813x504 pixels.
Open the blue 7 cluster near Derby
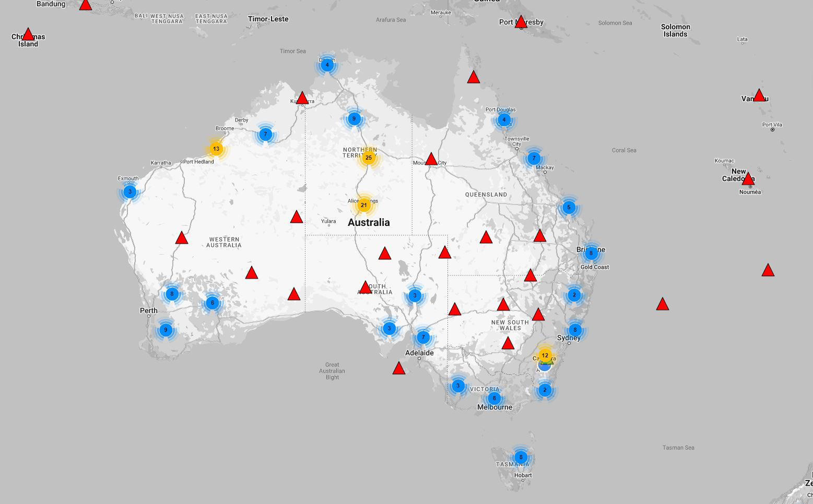[x=265, y=134]
